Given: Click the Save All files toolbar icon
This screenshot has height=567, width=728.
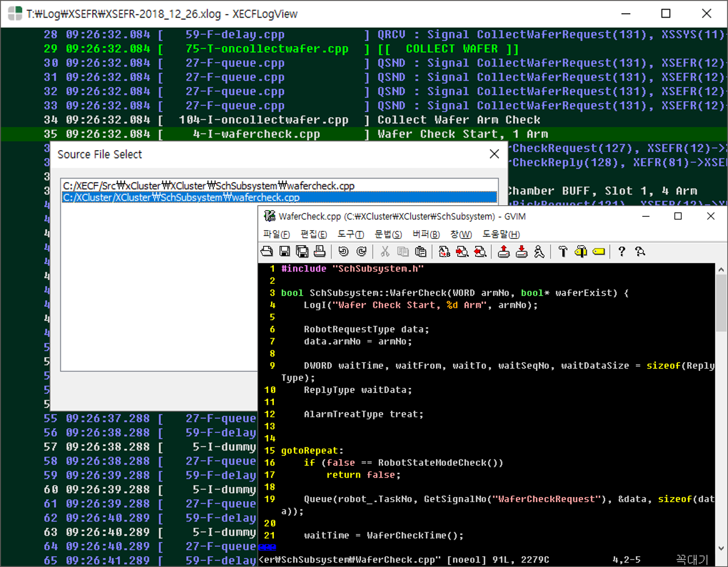Looking at the screenshot, I should point(302,251).
